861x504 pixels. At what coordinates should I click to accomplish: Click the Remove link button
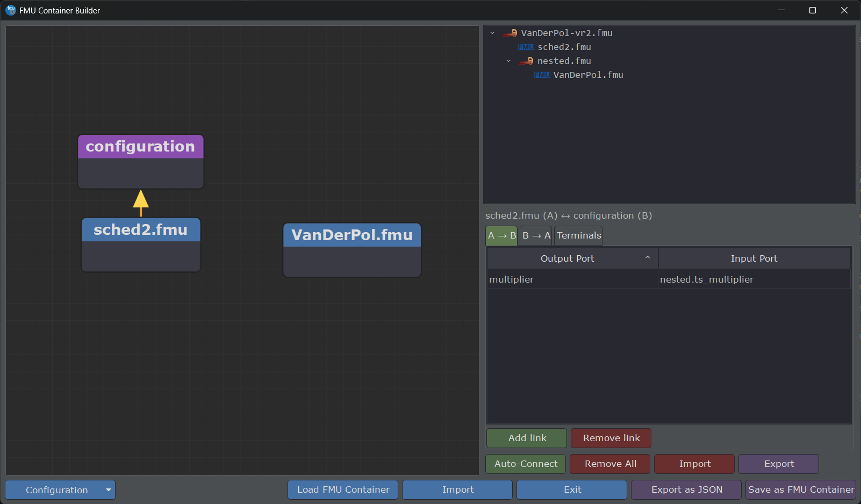(611, 438)
